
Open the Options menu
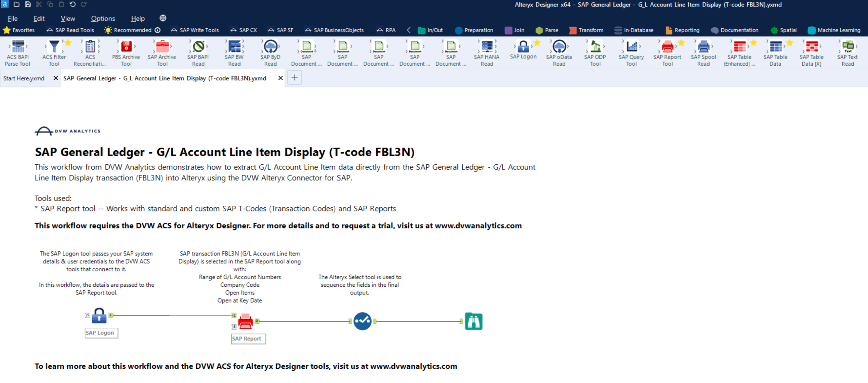point(103,19)
